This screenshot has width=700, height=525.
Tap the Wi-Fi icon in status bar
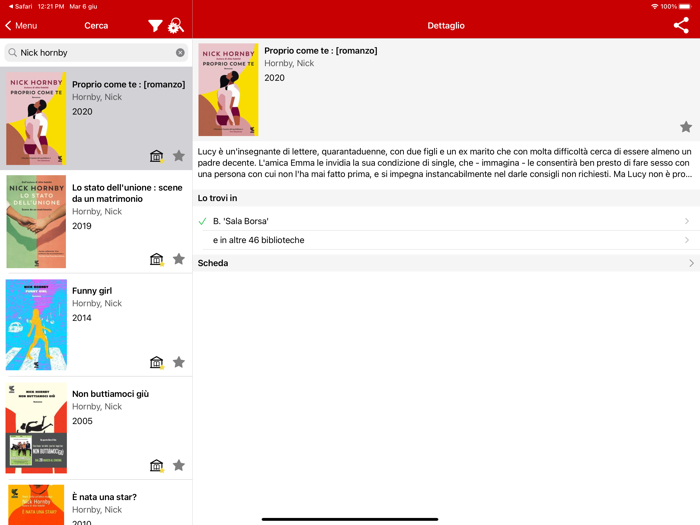coord(654,6)
